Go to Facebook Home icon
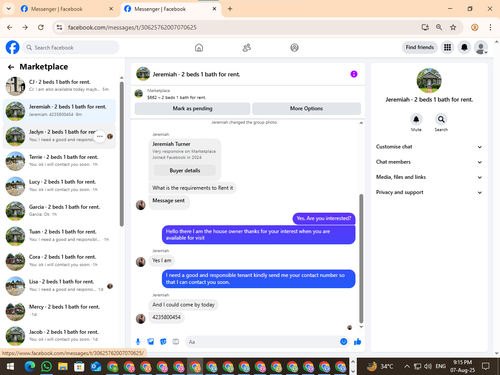500x375 pixels. point(199,48)
